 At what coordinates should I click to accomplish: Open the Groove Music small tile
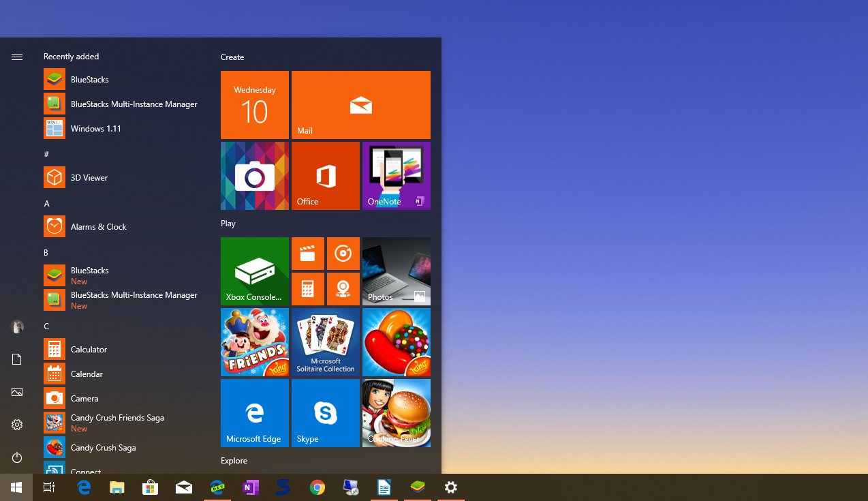point(343,254)
